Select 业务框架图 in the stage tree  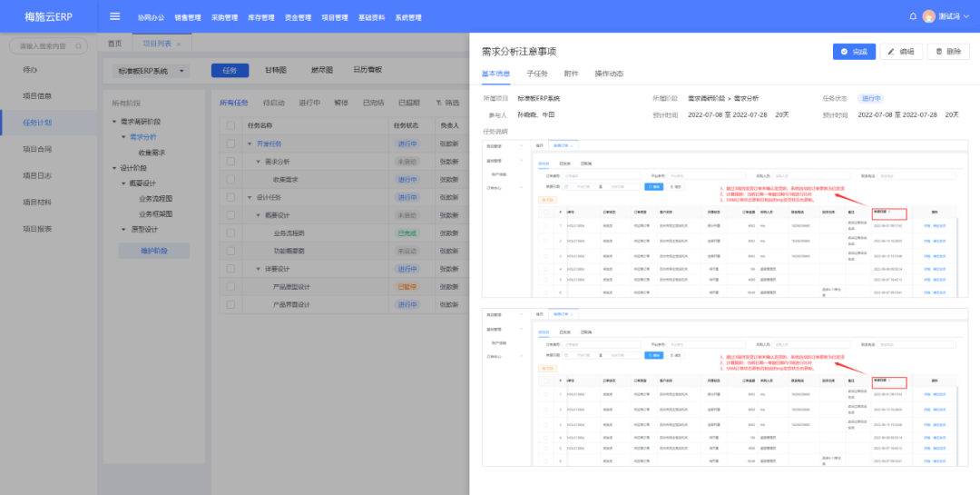tap(156, 214)
